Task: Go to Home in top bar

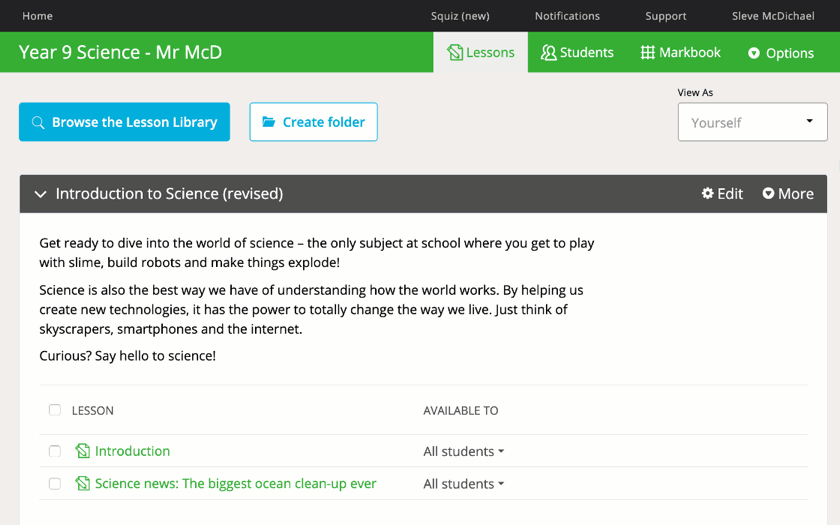Action: tap(38, 16)
